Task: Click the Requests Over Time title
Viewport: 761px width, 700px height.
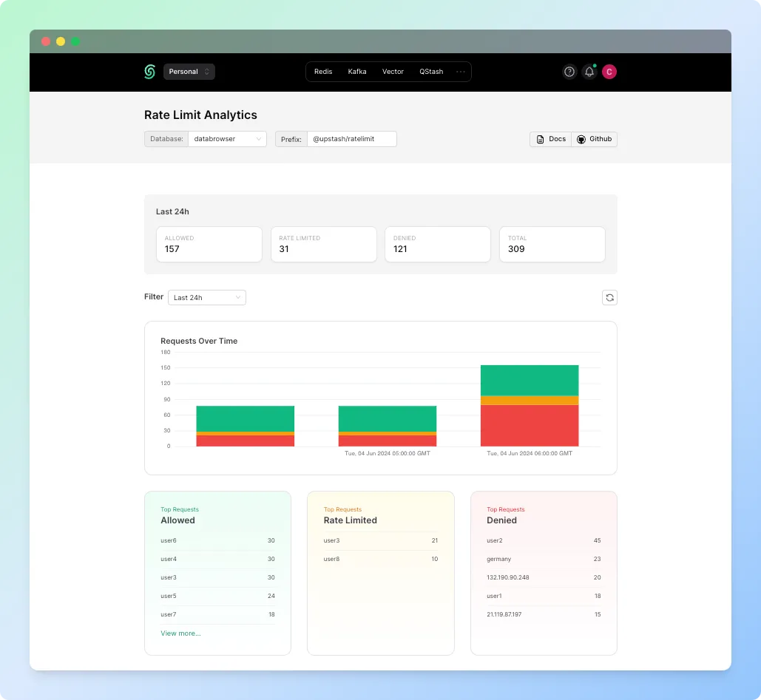Action: tap(199, 341)
